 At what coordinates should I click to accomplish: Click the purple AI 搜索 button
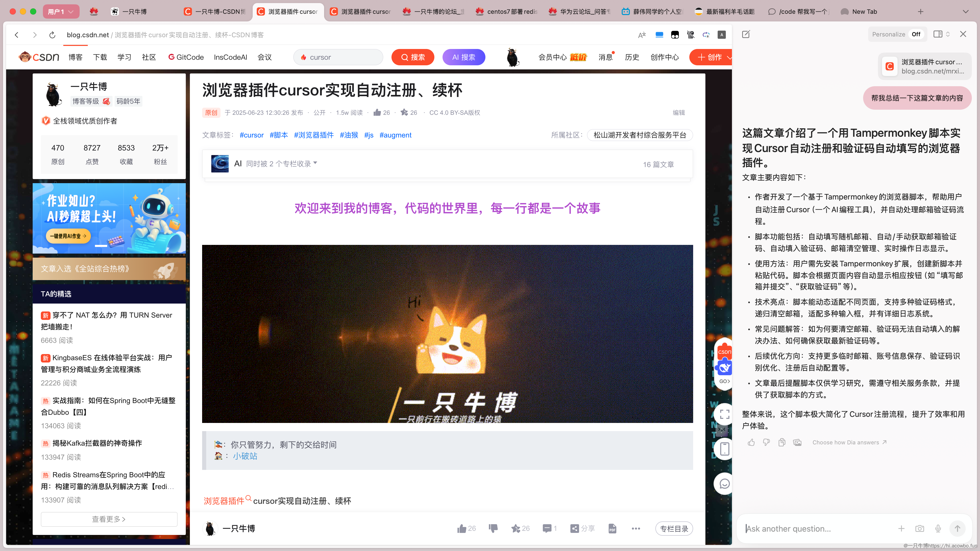click(464, 57)
